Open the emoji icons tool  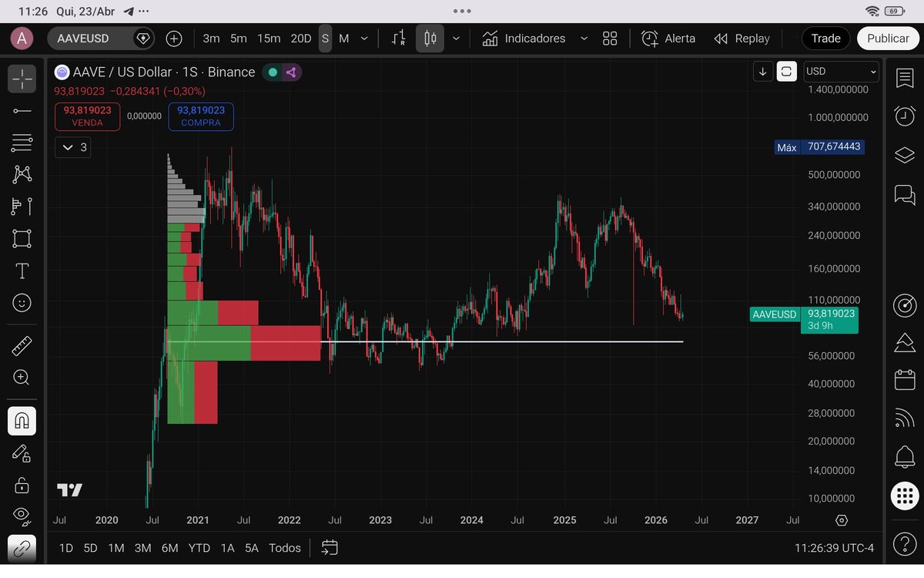(x=22, y=303)
